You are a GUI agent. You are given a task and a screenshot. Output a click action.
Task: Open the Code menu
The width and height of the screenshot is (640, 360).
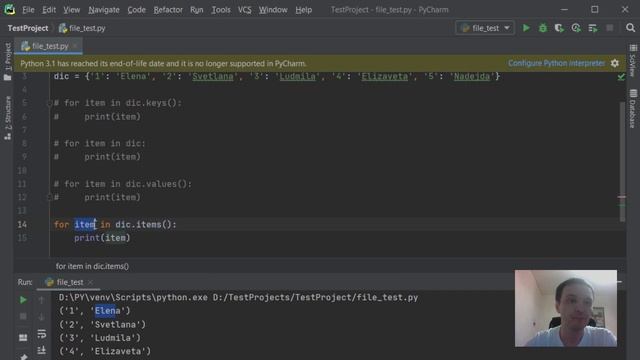pyautogui.click(x=136, y=10)
